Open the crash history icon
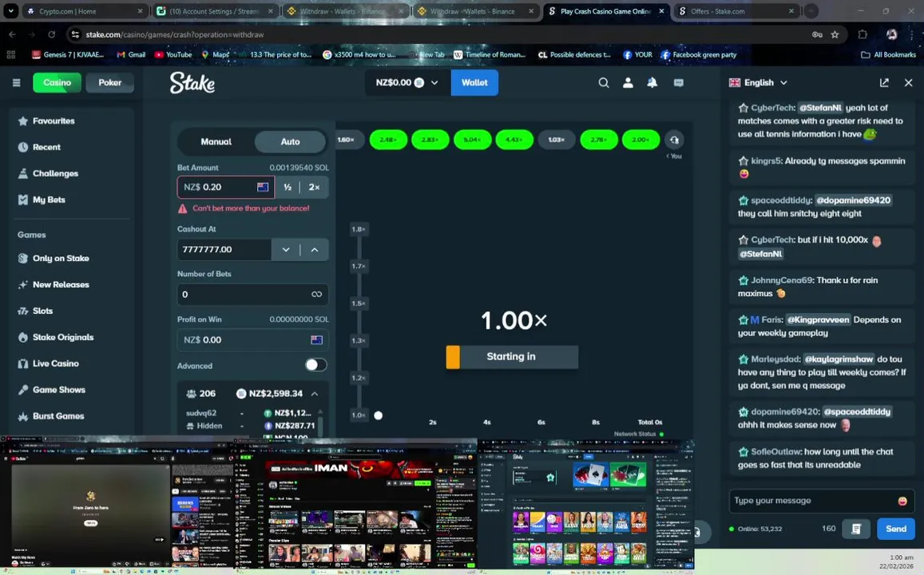This screenshot has width=924, height=575. point(674,140)
